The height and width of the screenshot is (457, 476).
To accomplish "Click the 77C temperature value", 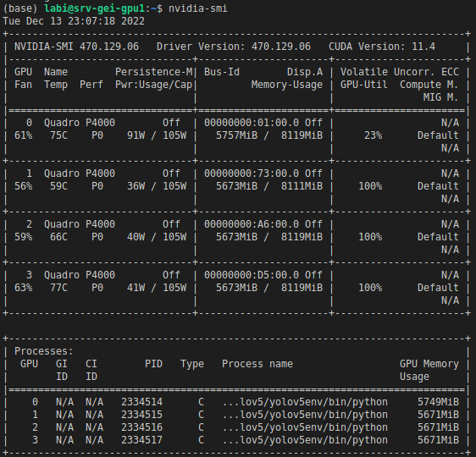I will 59,288.
